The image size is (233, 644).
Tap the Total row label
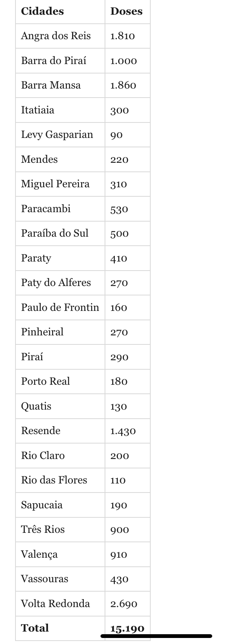click(35, 628)
